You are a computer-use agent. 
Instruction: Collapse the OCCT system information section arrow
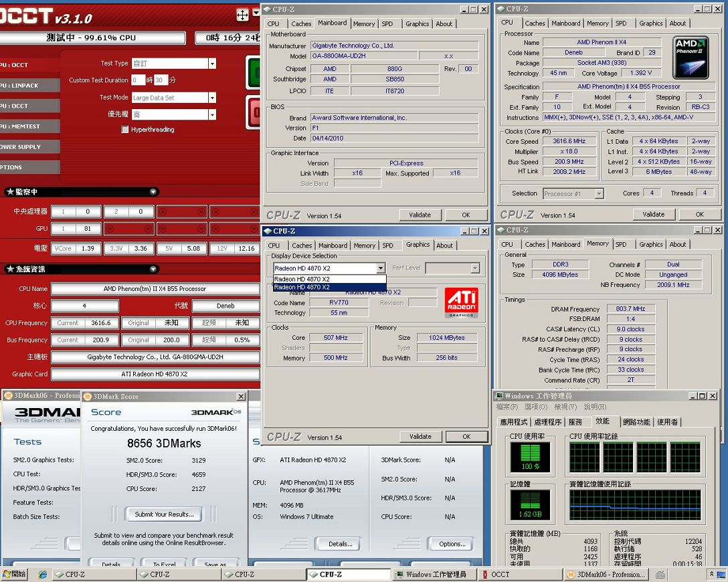point(153,269)
